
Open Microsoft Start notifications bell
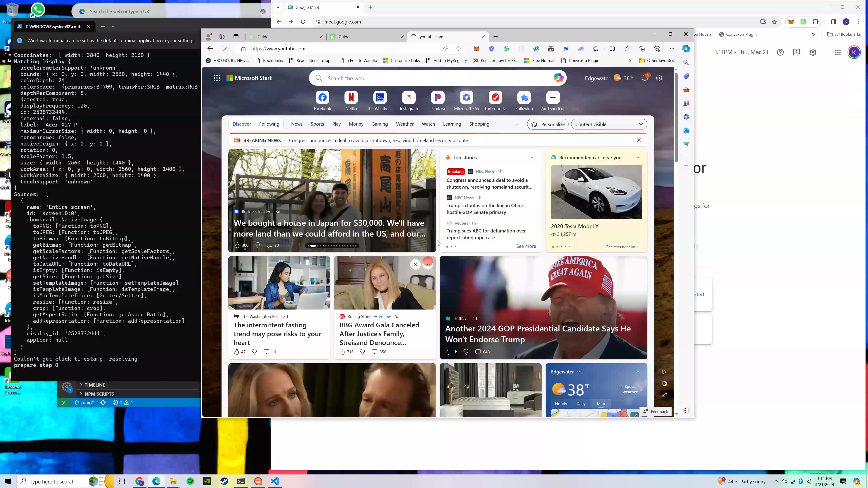point(645,78)
